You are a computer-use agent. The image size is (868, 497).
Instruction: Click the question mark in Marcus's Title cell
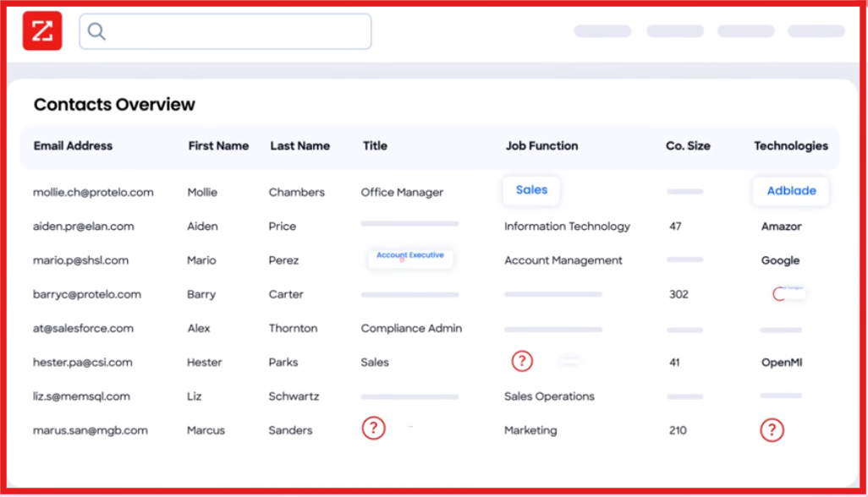[374, 428]
